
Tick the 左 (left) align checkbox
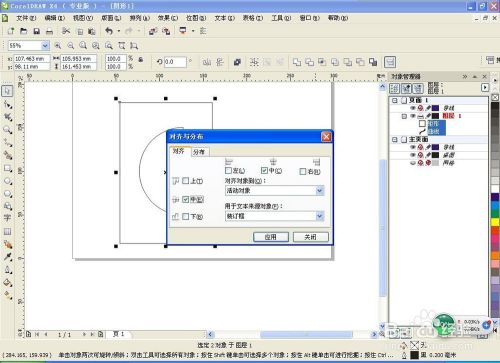tap(228, 171)
